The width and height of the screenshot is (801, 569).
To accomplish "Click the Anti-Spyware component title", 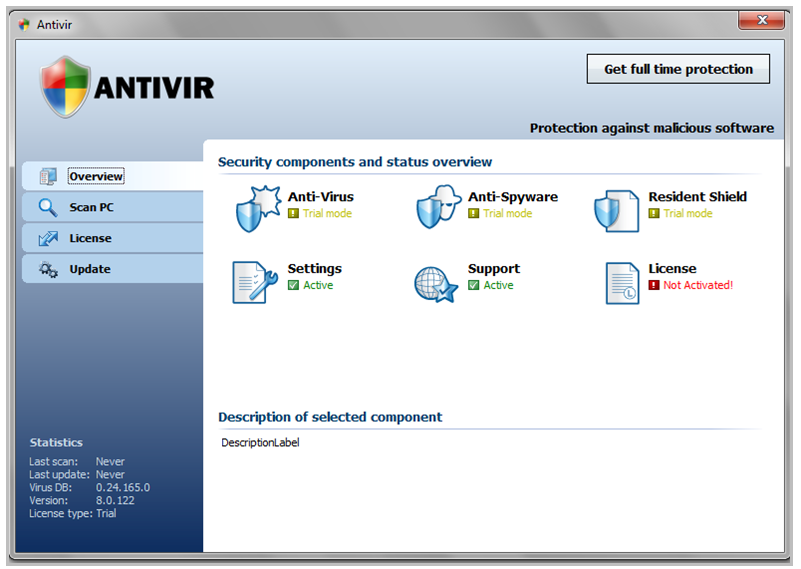I will tap(513, 197).
